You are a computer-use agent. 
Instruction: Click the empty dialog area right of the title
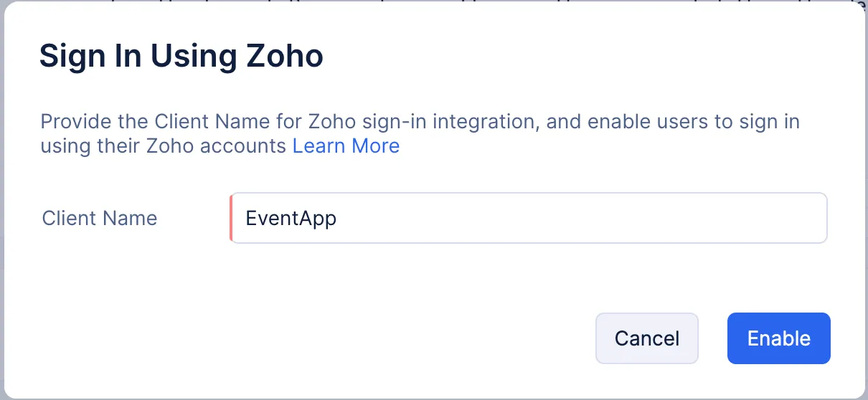click(x=574, y=56)
